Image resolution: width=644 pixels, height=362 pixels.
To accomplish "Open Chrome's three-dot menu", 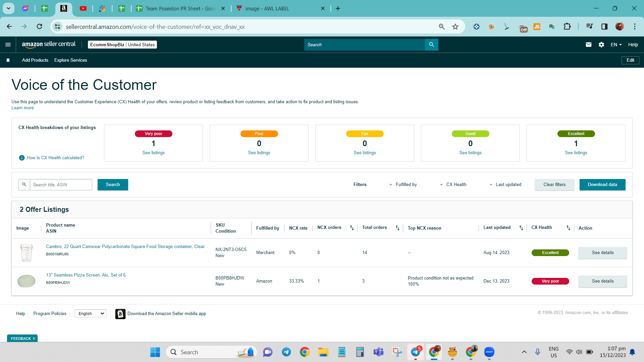I will tap(635, 26).
